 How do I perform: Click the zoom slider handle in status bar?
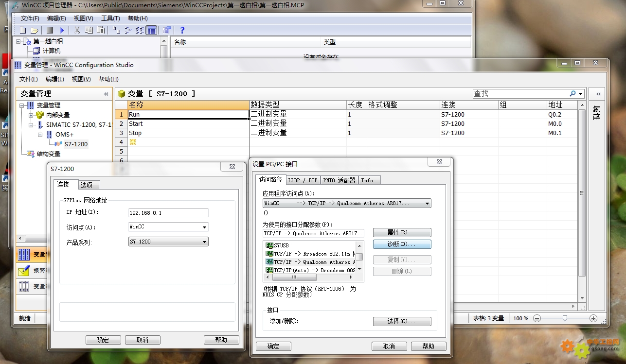(565, 318)
